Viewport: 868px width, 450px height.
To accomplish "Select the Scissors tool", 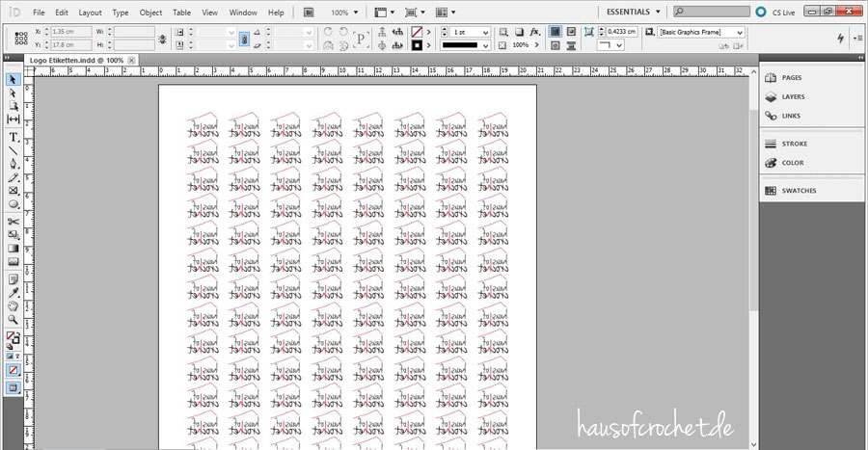I will click(14, 221).
